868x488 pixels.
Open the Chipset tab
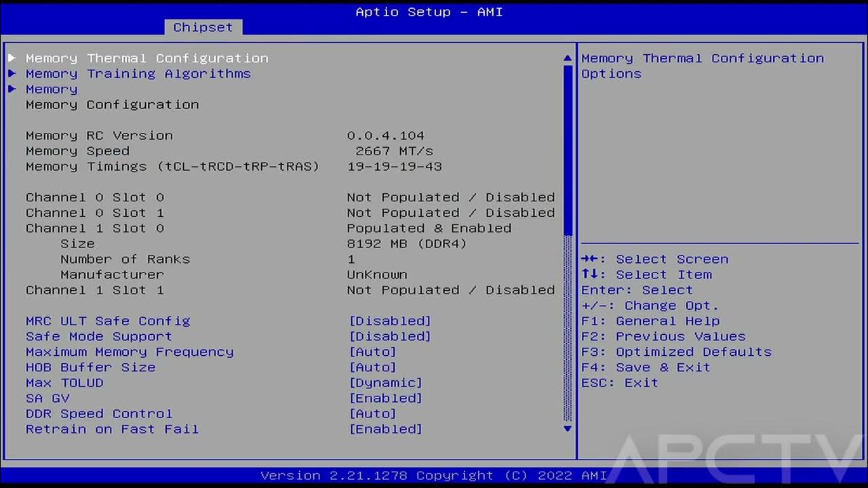click(x=203, y=27)
